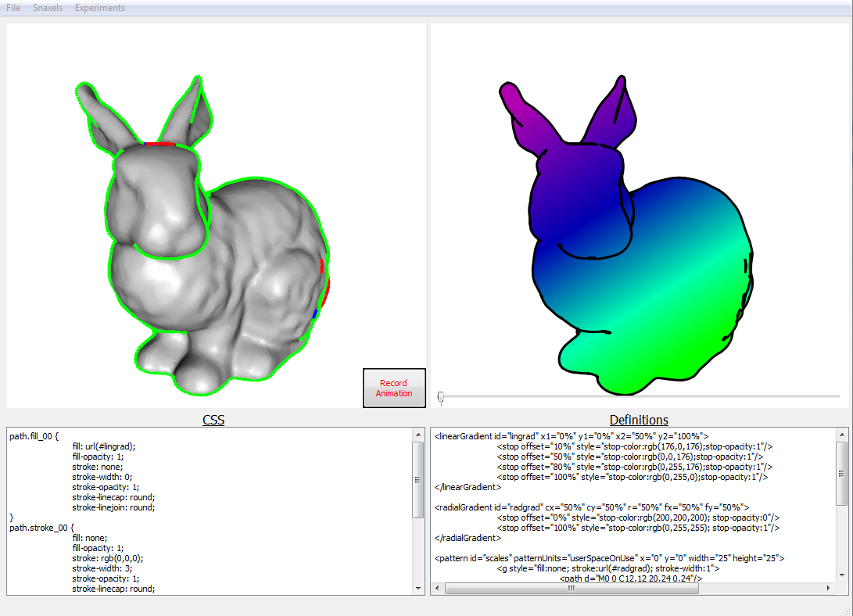The image size is (853, 616).
Task: Click the 'stroke-width: 0;' CSS line
Action: (x=102, y=477)
